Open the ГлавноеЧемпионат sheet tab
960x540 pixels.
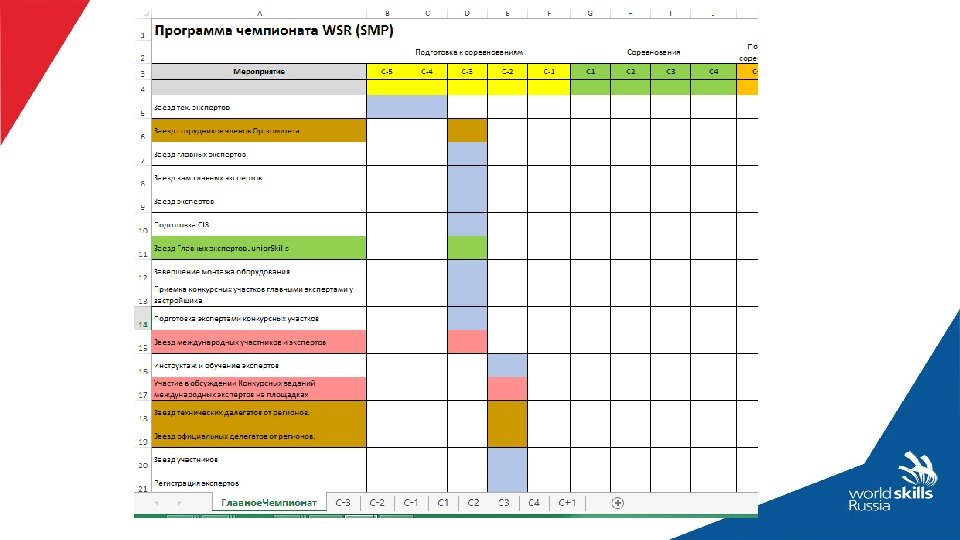[x=269, y=503]
